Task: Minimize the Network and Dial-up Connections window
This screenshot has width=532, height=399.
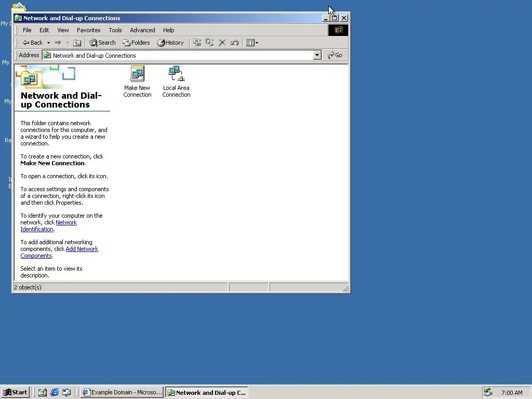Action: tap(326, 18)
